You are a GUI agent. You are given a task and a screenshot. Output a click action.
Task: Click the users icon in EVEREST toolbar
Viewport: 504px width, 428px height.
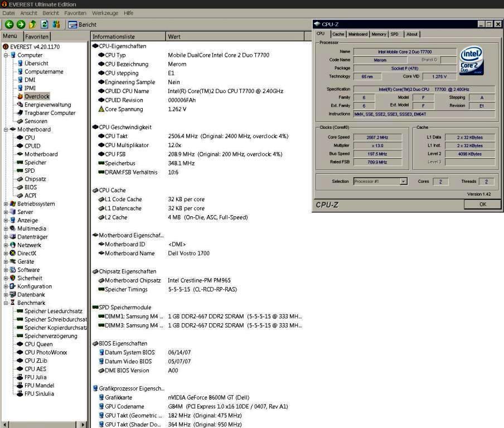tap(56, 25)
